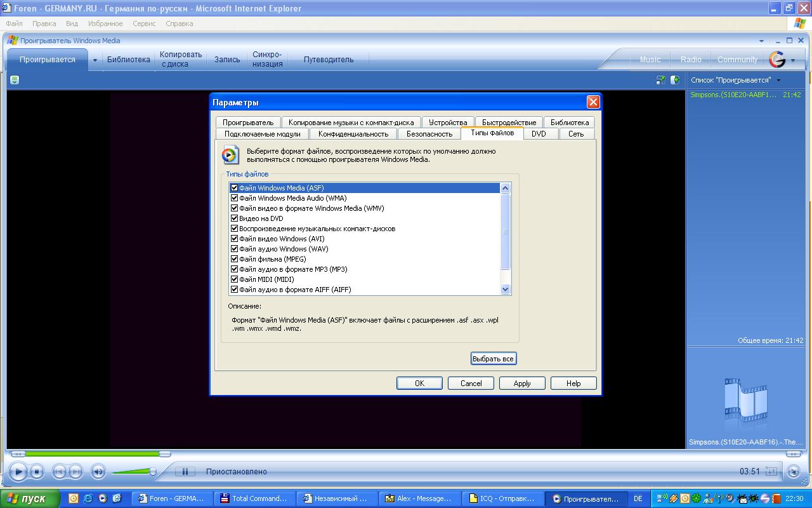Switch to DVD tab
The width and height of the screenshot is (812, 508).
pyautogui.click(x=539, y=134)
